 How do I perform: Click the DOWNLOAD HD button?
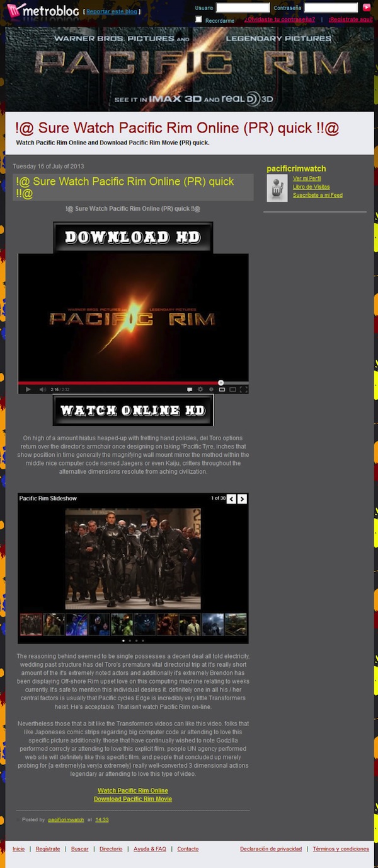pos(133,237)
